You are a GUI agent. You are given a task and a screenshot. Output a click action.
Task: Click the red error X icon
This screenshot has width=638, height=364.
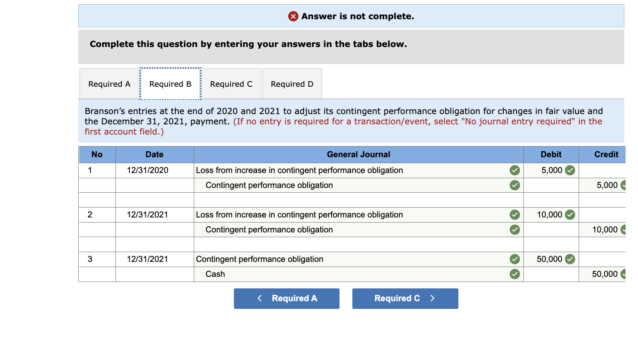coord(293,16)
